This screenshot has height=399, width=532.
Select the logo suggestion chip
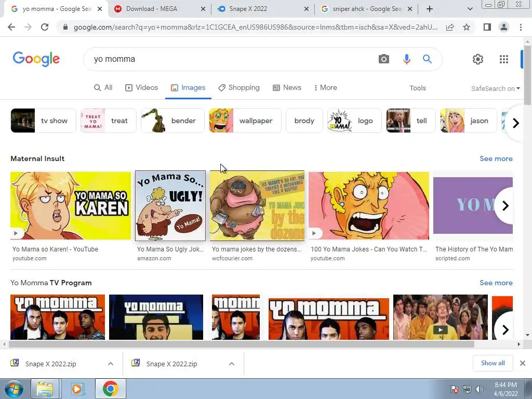click(x=354, y=121)
